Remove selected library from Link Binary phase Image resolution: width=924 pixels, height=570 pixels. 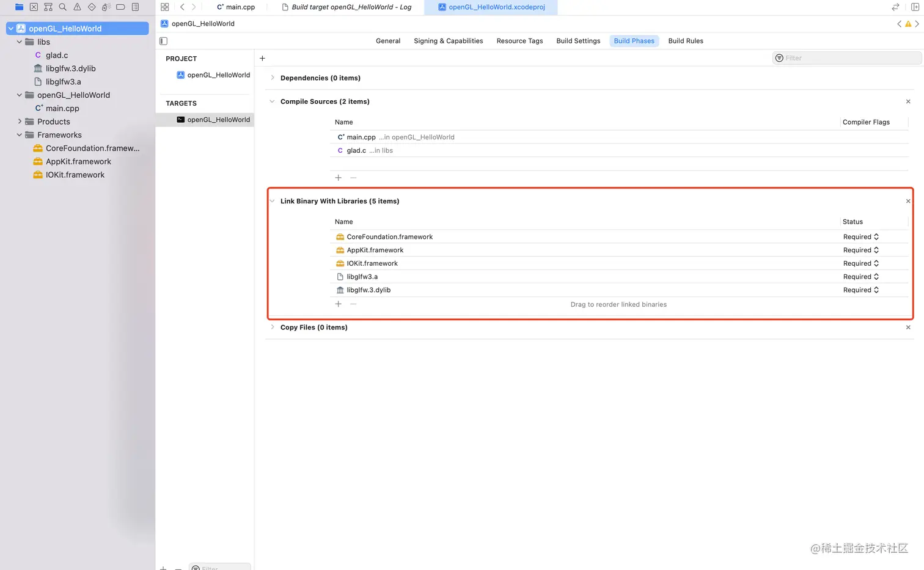click(353, 304)
